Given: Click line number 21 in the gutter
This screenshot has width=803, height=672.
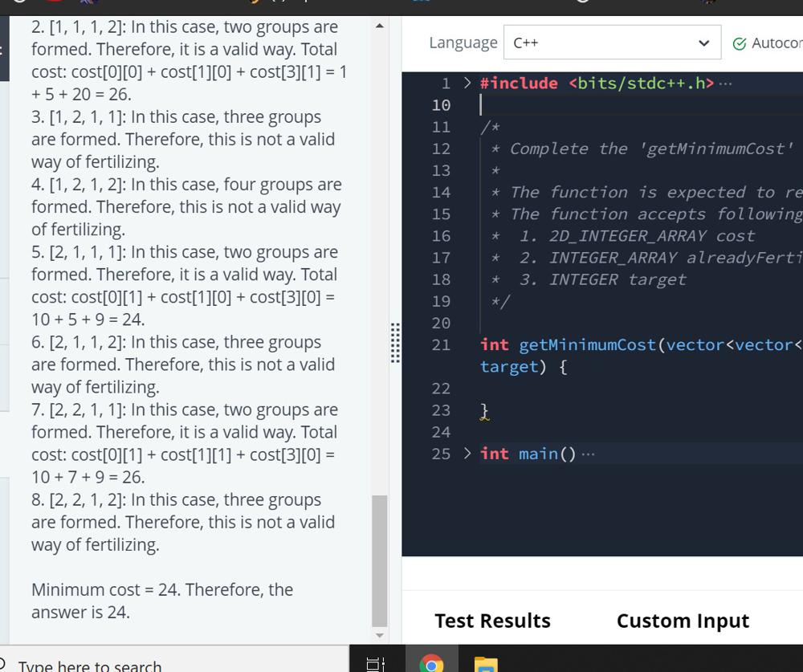Looking at the screenshot, I should click(440, 344).
